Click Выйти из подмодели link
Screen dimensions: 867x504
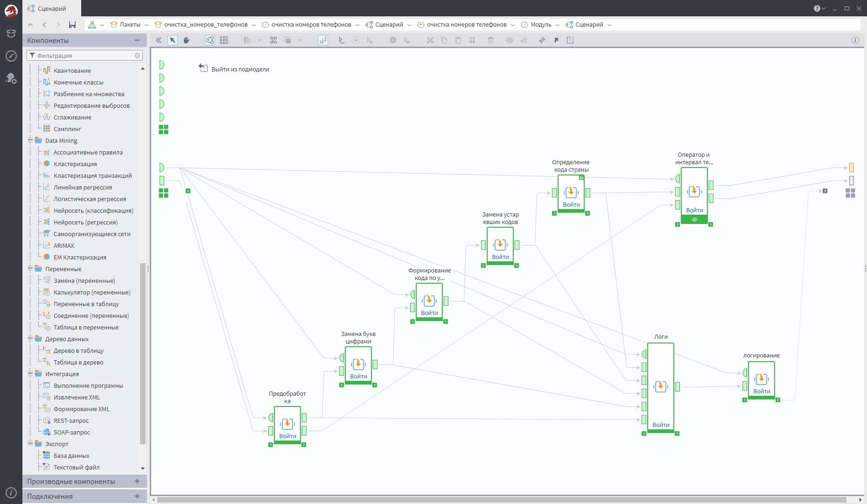pos(240,69)
